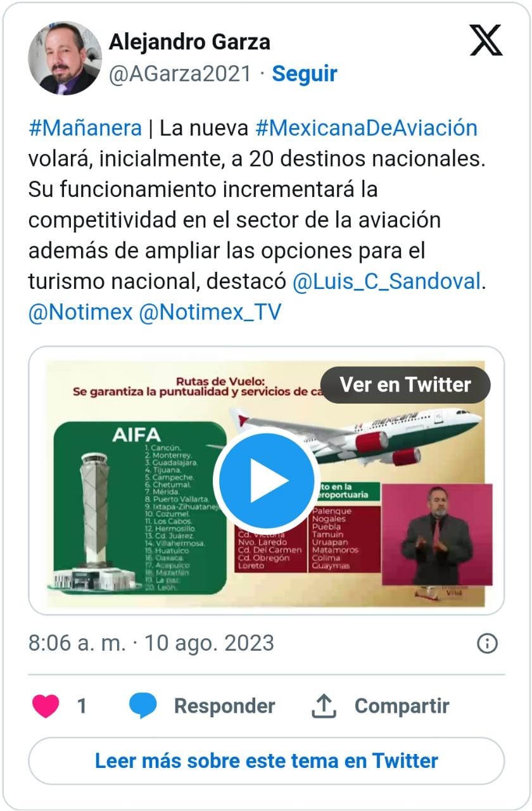Click the reply speech bubble icon
The width and height of the screenshot is (532, 811).
[142, 706]
